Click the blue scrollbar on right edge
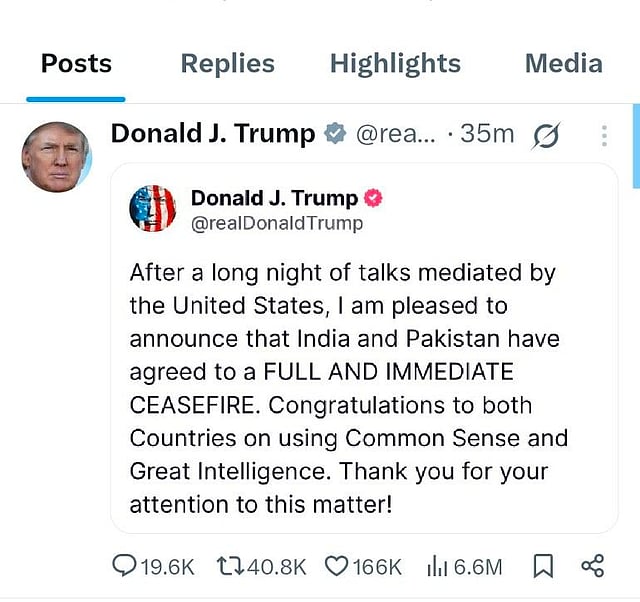Screen dimensions: 640x602 click(x=635, y=140)
